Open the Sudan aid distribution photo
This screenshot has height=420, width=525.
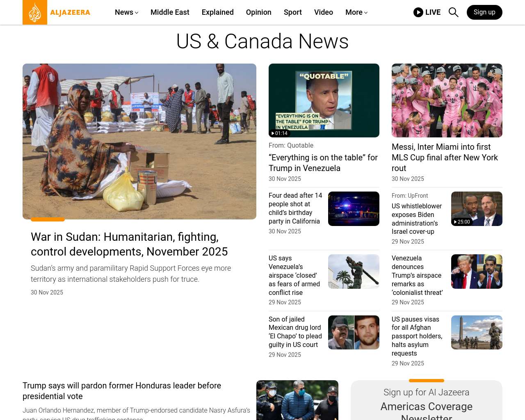139,142
